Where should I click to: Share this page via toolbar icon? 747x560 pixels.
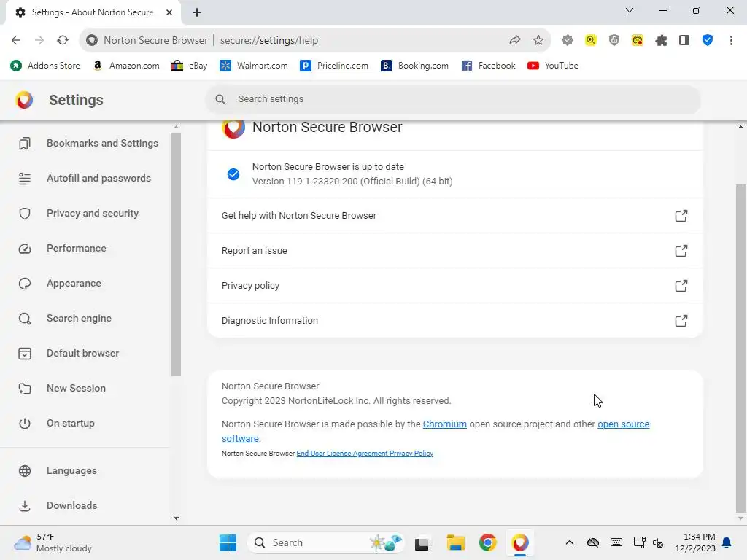pos(514,41)
